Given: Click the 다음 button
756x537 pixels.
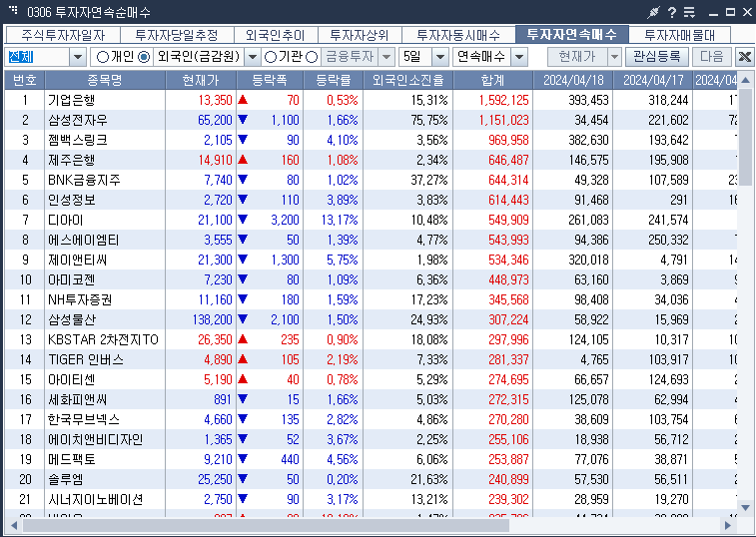Looking at the screenshot, I should pyautogui.click(x=712, y=57).
